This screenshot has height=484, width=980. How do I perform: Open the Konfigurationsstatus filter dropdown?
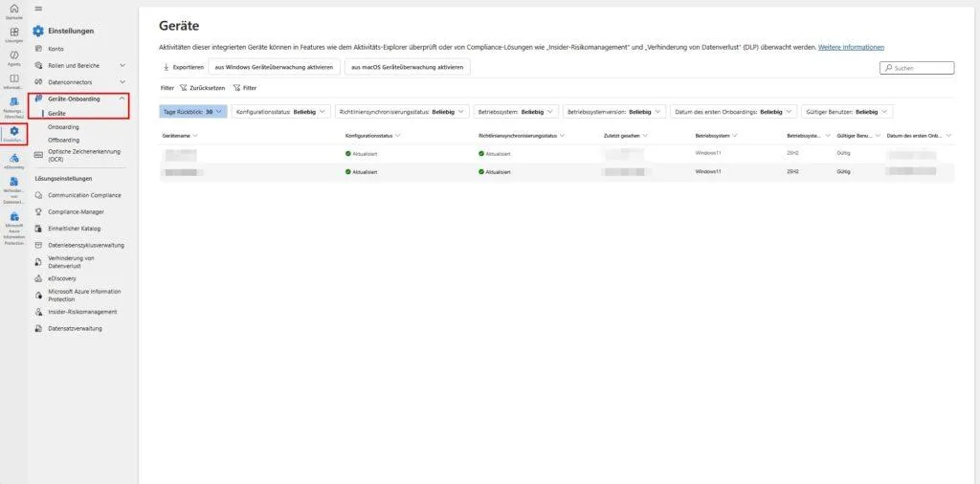(279, 112)
